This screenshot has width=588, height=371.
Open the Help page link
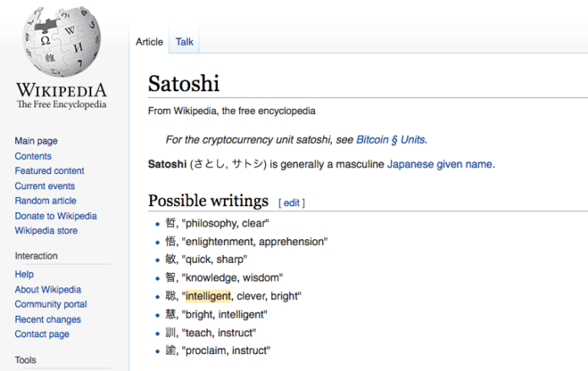[24, 275]
